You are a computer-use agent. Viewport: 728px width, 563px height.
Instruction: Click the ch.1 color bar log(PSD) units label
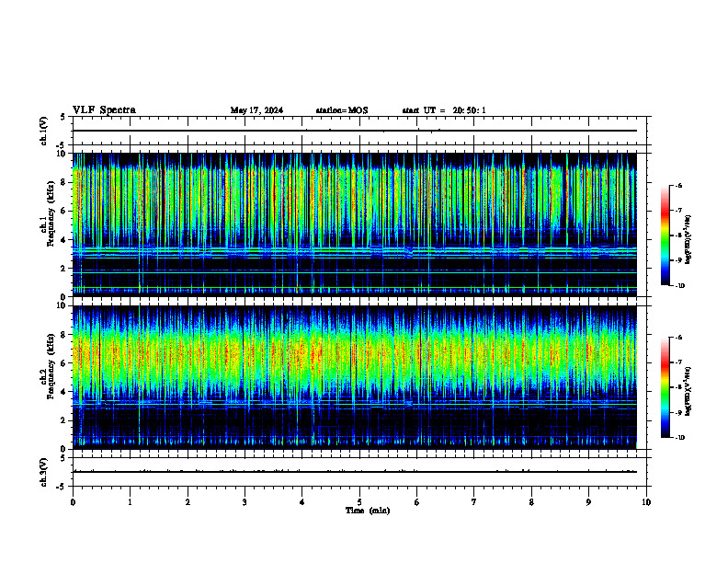pos(688,239)
